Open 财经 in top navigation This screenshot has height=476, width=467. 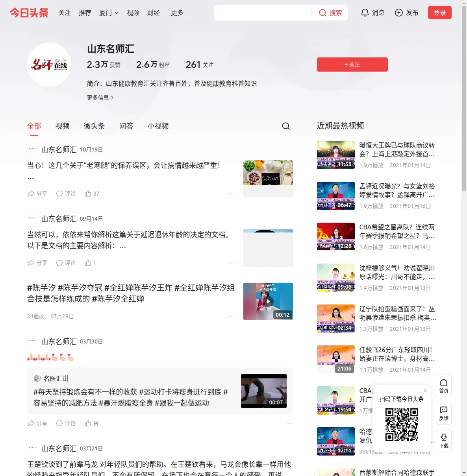pos(154,13)
